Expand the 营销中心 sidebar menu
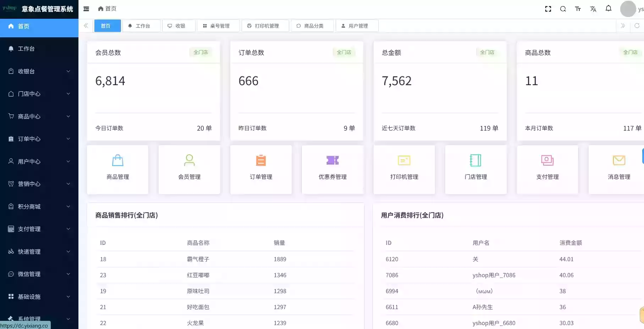This screenshot has width=644, height=329. point(29,184)
